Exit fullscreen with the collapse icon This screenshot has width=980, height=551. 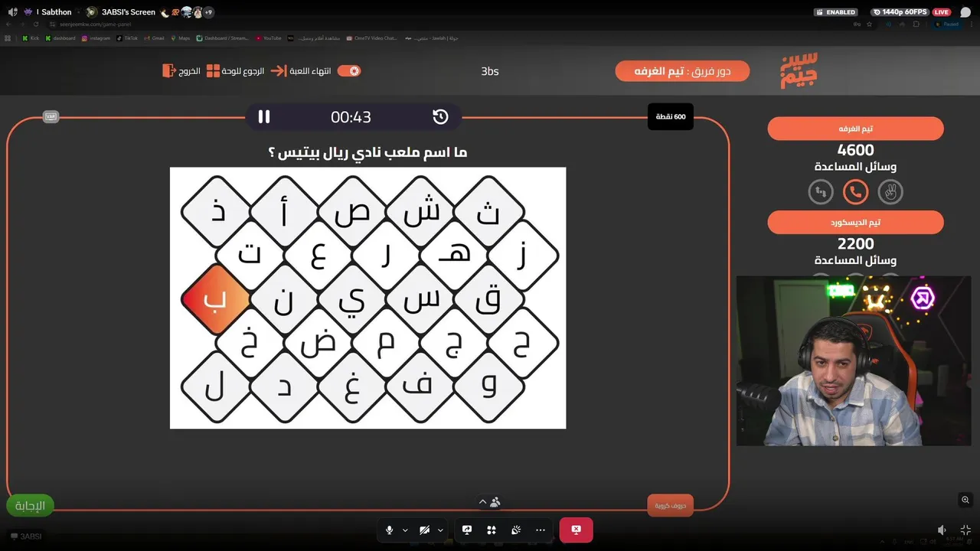[966, 530]
